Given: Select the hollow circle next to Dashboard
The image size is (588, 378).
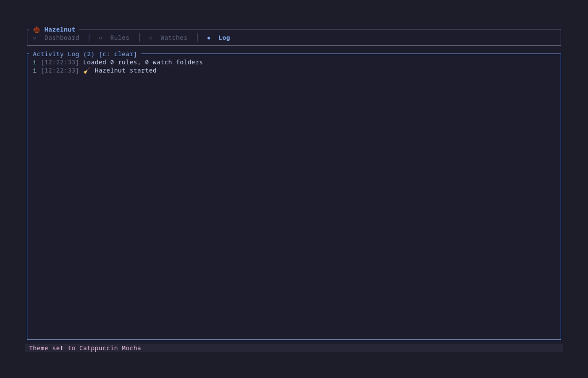Looking at the screenshot, I should (35, 38).
